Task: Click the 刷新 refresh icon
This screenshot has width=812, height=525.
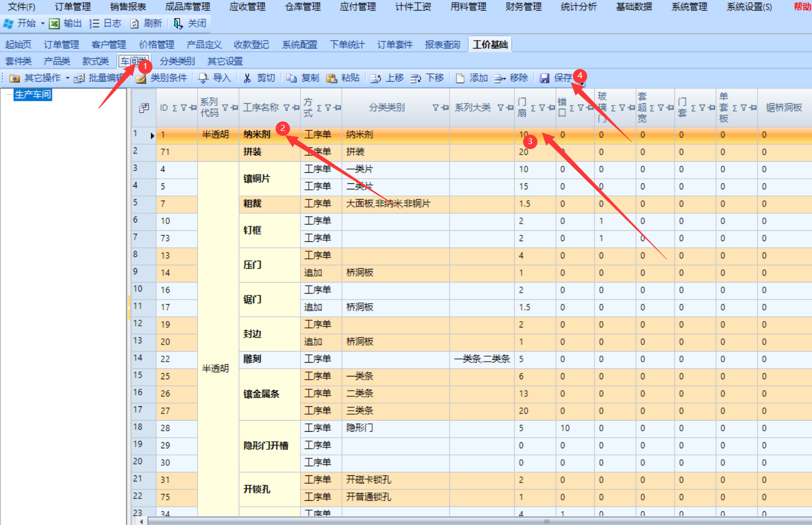Action: (x=135, y=24)
